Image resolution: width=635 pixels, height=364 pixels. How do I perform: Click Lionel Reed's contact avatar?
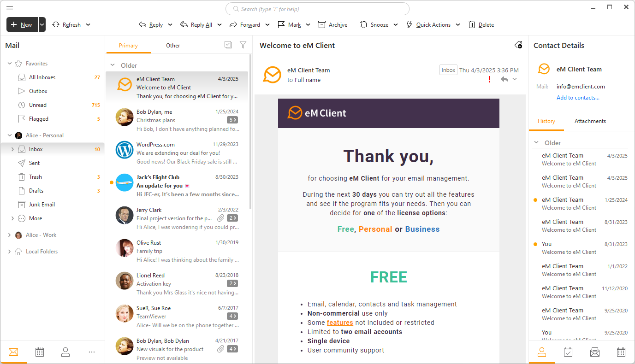coord(125,281)
